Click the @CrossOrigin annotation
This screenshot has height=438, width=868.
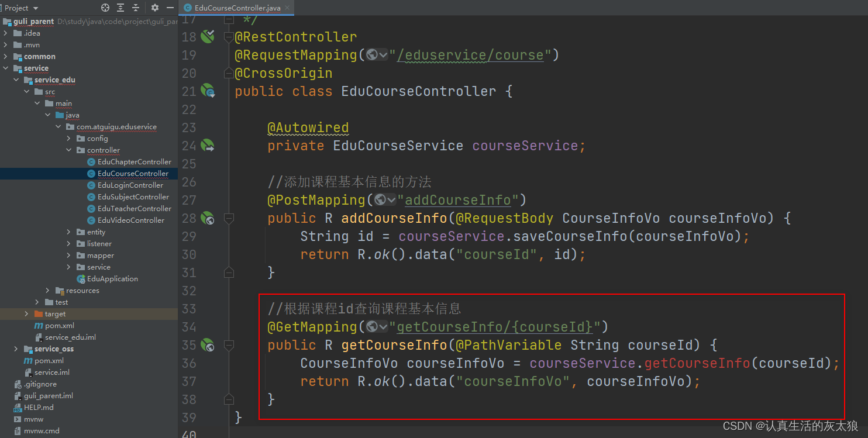click(x=284, y=73)
